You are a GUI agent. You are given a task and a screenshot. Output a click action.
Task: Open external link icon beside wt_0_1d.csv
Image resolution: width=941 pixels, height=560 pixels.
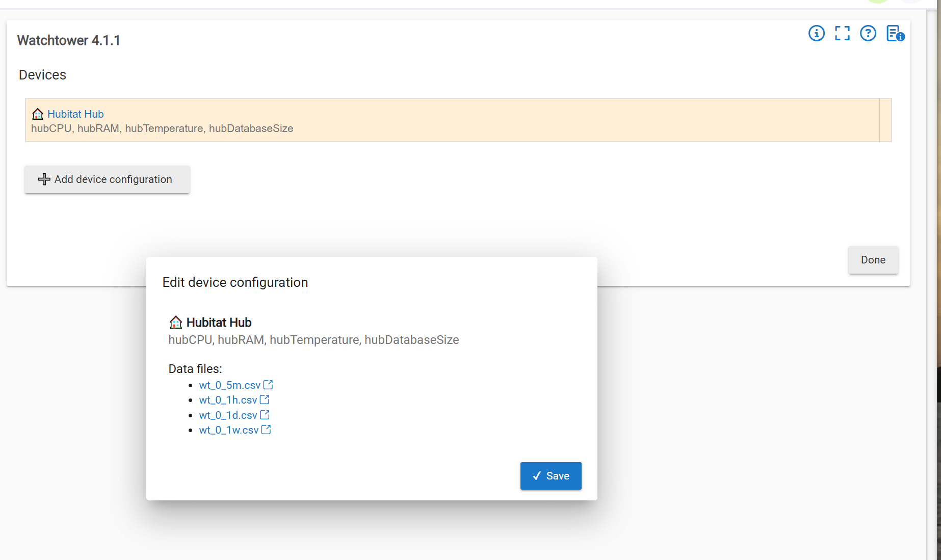click(265, 415)
